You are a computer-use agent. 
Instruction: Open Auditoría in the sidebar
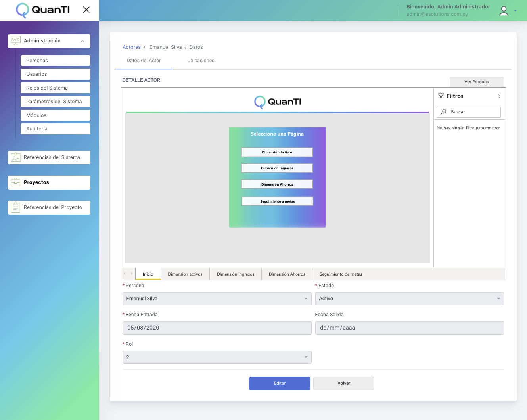tap(56, 129)
